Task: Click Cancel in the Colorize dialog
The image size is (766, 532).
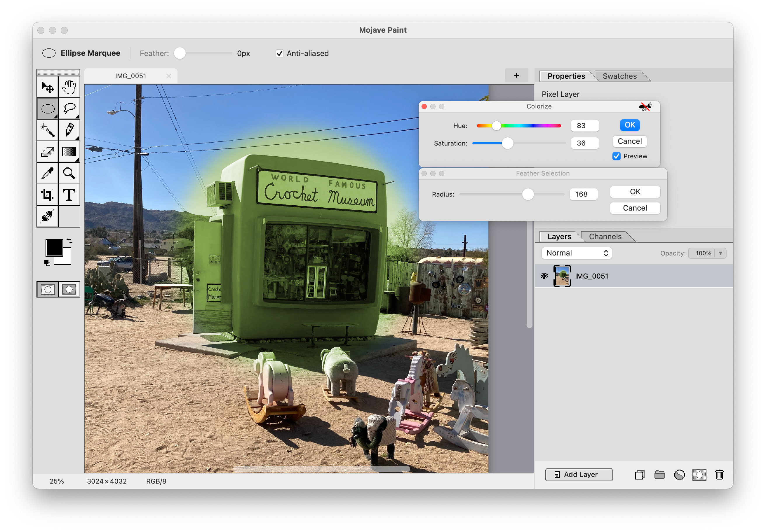Action: [630, 141]
